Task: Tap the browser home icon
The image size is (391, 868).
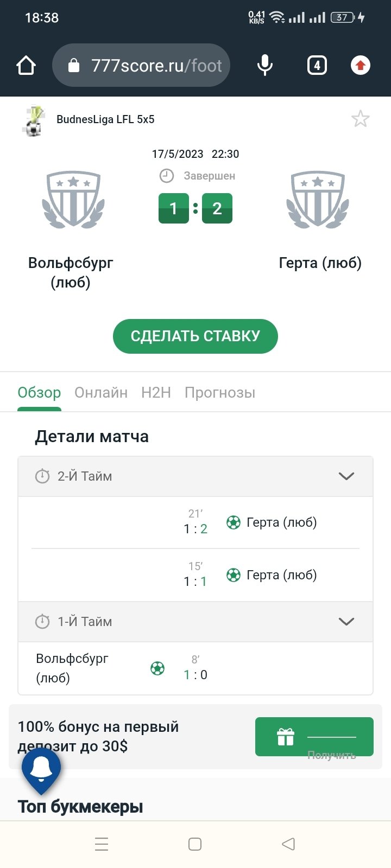Action: click(26, 66)
